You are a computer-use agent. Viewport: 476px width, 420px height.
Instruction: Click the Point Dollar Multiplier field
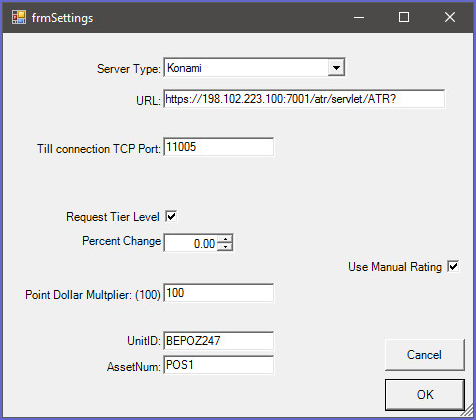click(219, 293)
